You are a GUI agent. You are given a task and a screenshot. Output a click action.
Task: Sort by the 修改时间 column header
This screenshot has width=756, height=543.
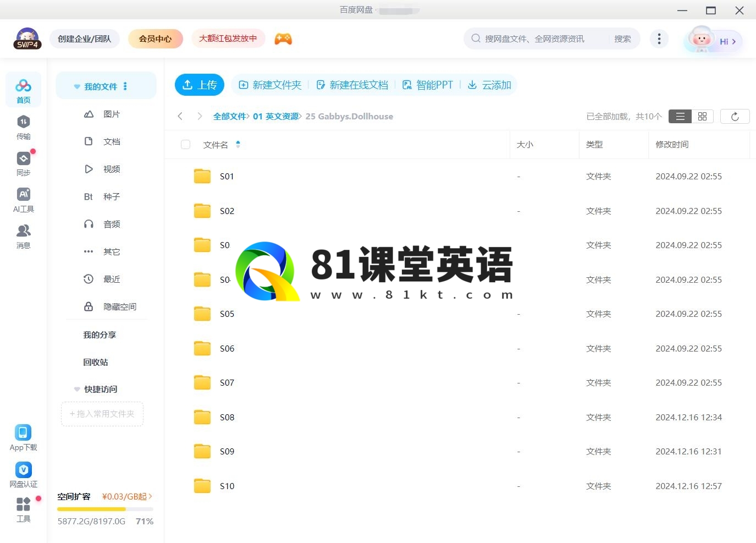coord(672,144)
